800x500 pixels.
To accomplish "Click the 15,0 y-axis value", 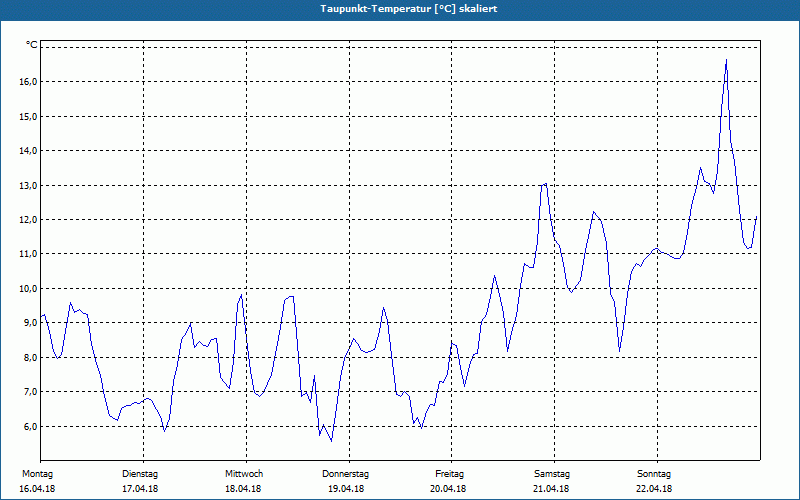I will click(28, 116).
